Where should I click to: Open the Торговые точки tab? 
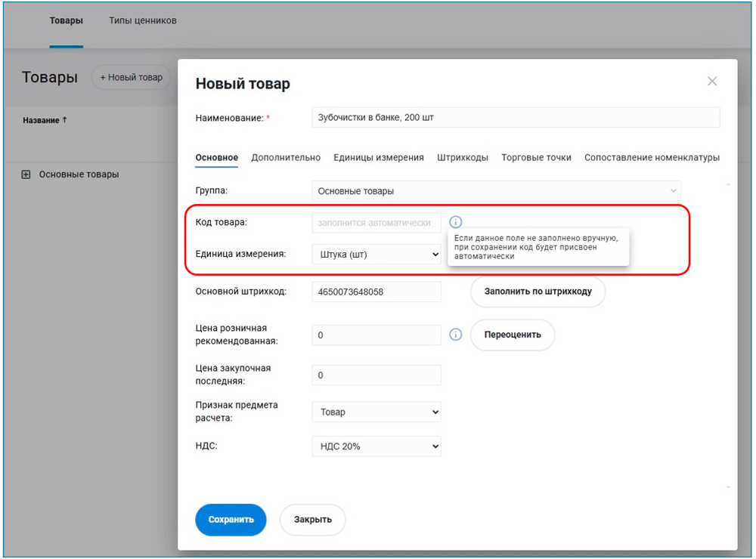tap(536, 158)
